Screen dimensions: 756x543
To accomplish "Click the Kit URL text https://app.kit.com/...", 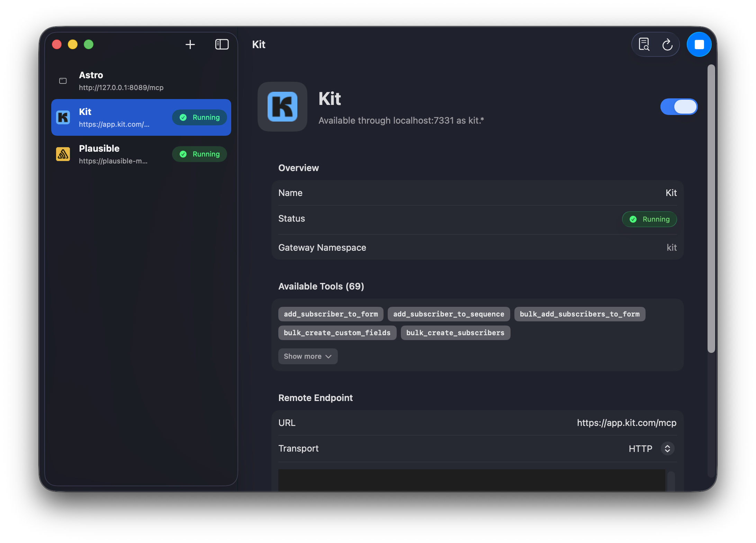I will pos(114,124).
